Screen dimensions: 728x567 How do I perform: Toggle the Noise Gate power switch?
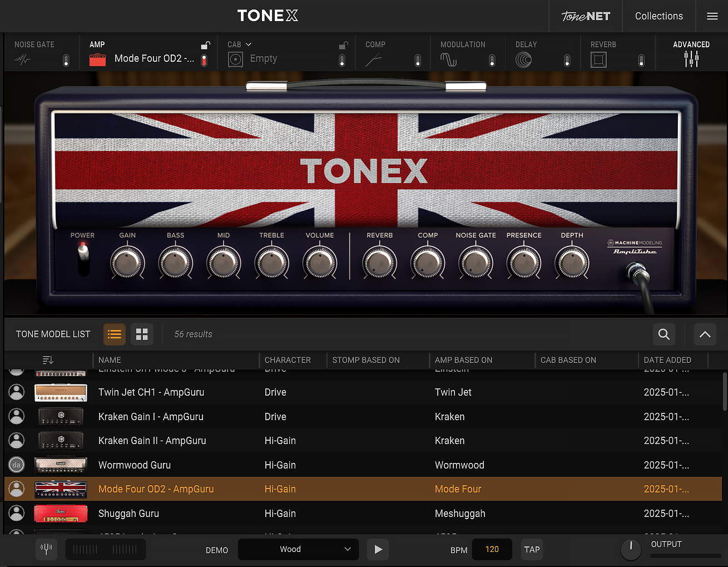tap(66, 60)
